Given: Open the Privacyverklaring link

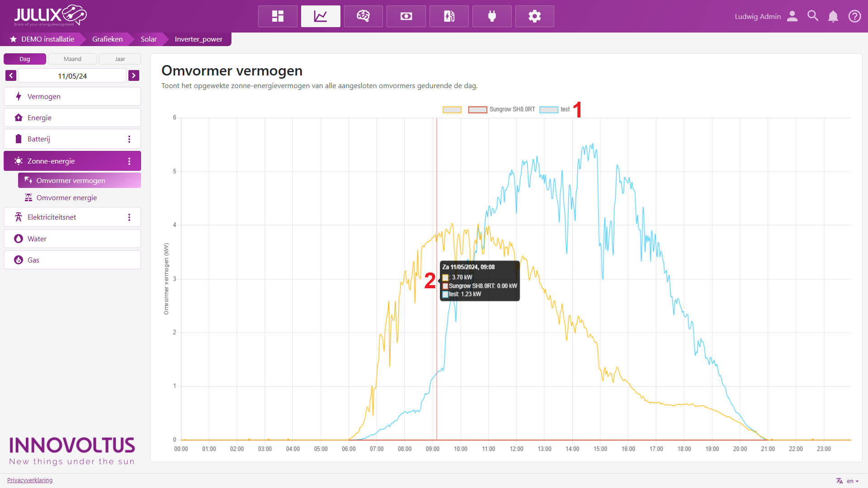Looking at the screenshot, I should tap(30, 480).
